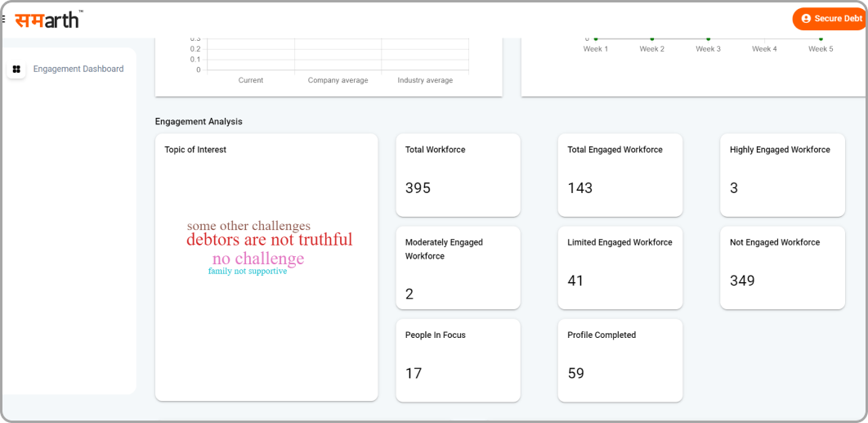Click the Moderately Engaged Workforce card
Image resolution: width=868 pixels, height=423 pixels.
click(458, 268)
